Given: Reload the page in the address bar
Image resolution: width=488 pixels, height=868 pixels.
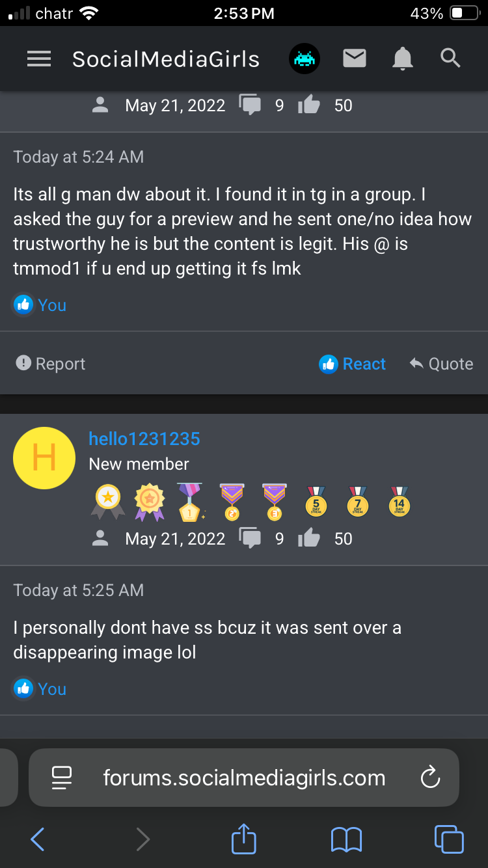Looking at the screenshot, I should [x=430, y=778].
